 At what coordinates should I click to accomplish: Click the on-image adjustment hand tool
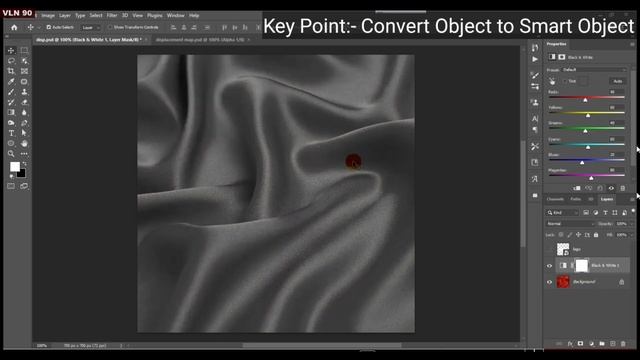(x=552, y=81)
